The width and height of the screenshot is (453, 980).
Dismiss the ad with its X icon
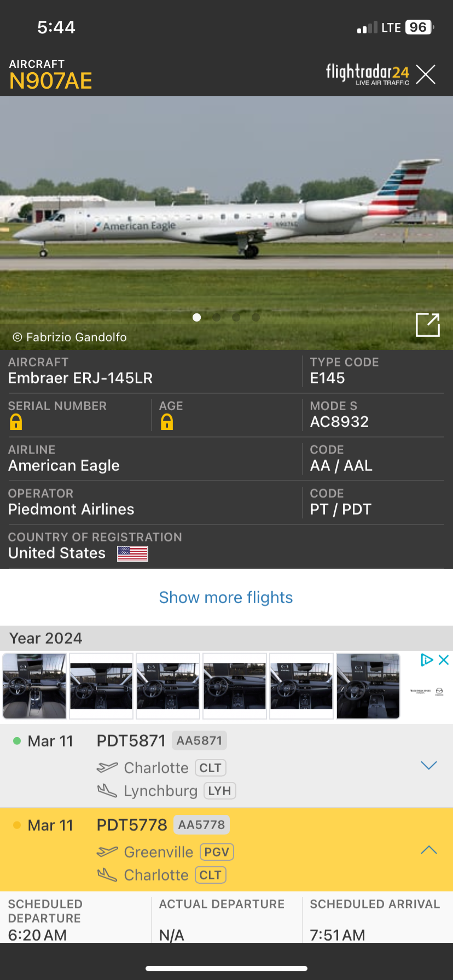click(444, 660)
